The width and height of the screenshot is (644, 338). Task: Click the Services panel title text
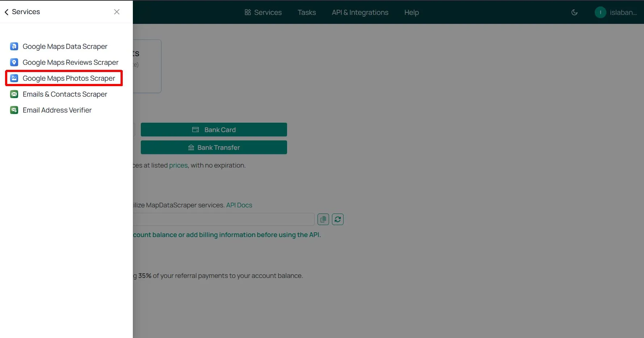(x=26, y=12)
